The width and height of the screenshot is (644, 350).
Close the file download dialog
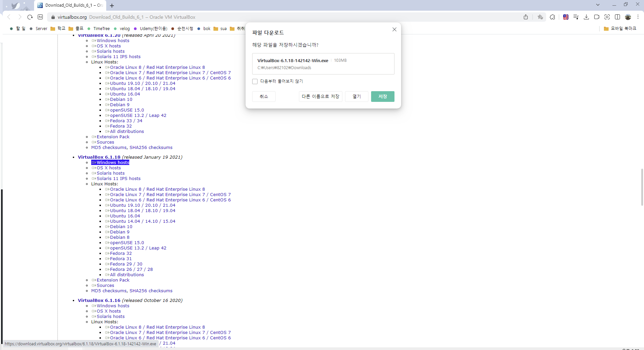[394, 29]
